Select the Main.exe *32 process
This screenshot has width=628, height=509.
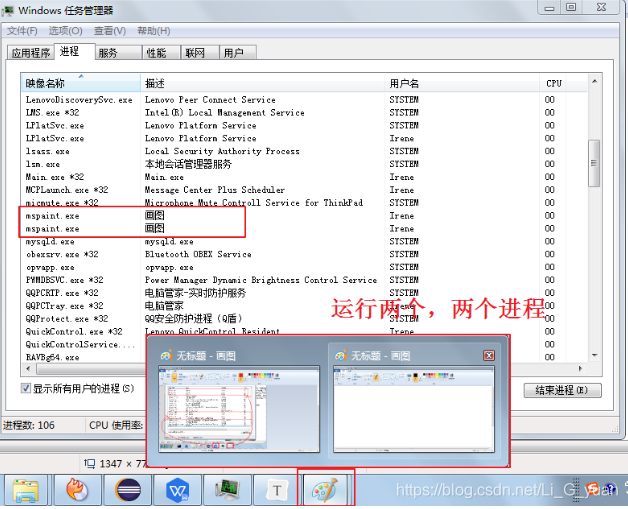click(x=304, y=177)
